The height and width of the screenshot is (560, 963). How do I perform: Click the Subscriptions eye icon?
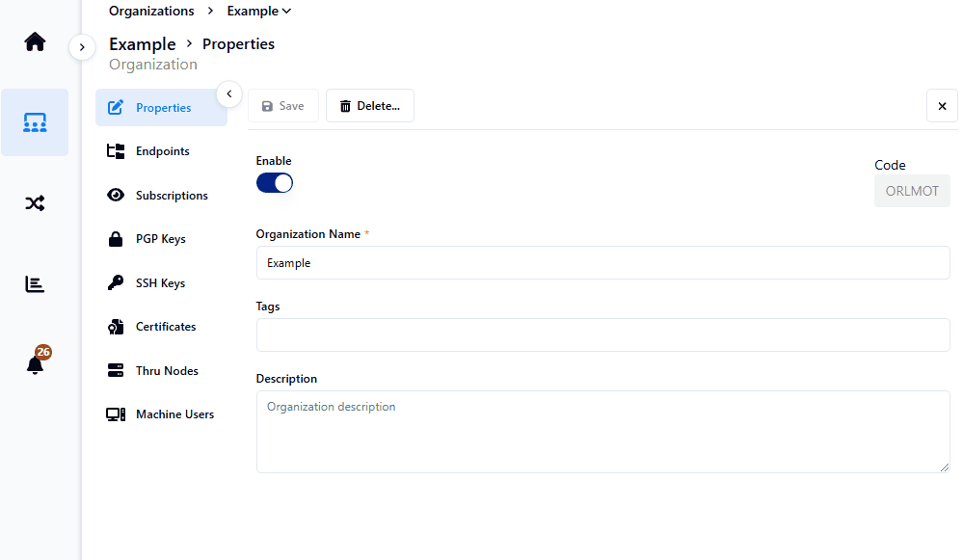(x=116, y=196)
